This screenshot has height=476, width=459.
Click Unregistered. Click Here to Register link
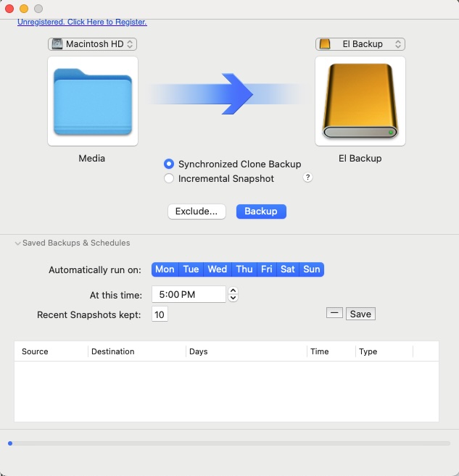click(x=83, y=22)
